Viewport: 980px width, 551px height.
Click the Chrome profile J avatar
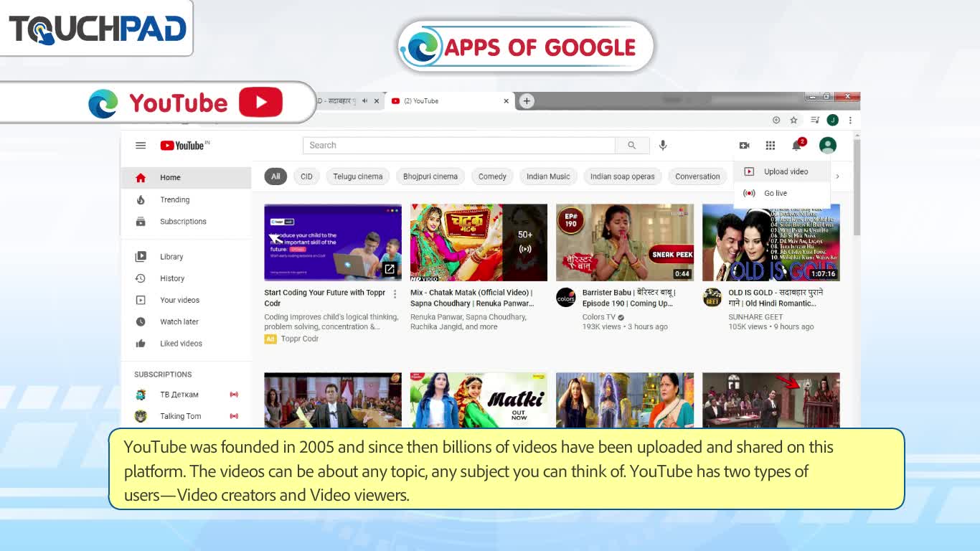(833, 121)
